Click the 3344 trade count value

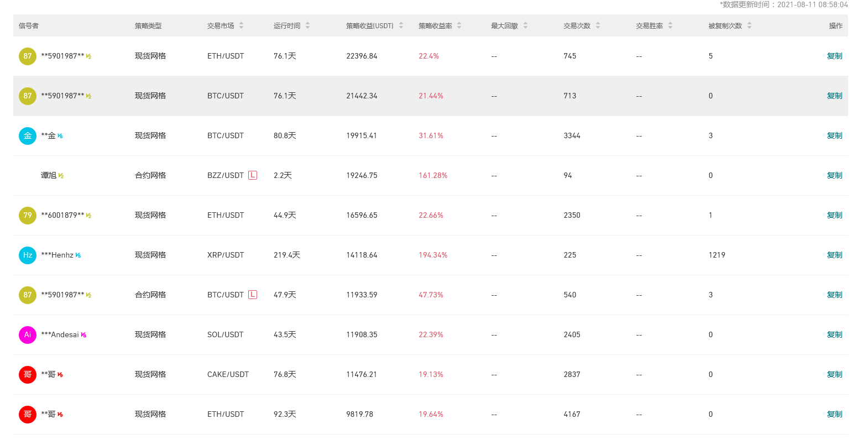coord(572,136)
